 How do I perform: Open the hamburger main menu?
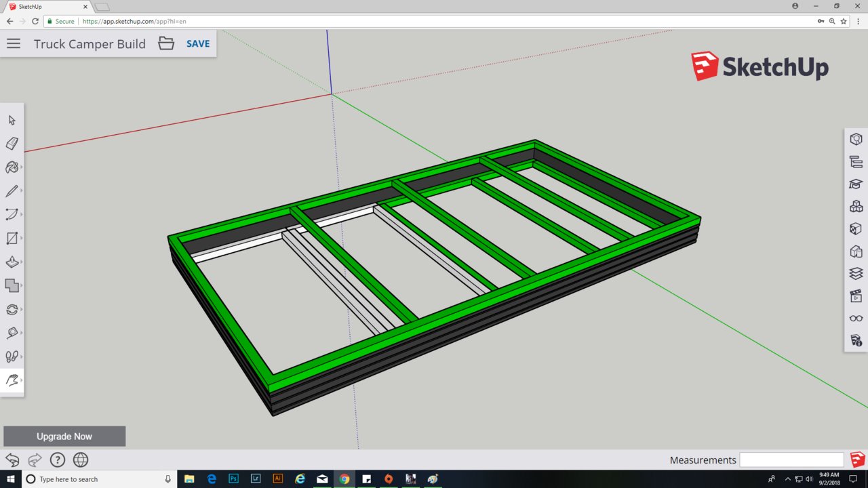point(14,43)
